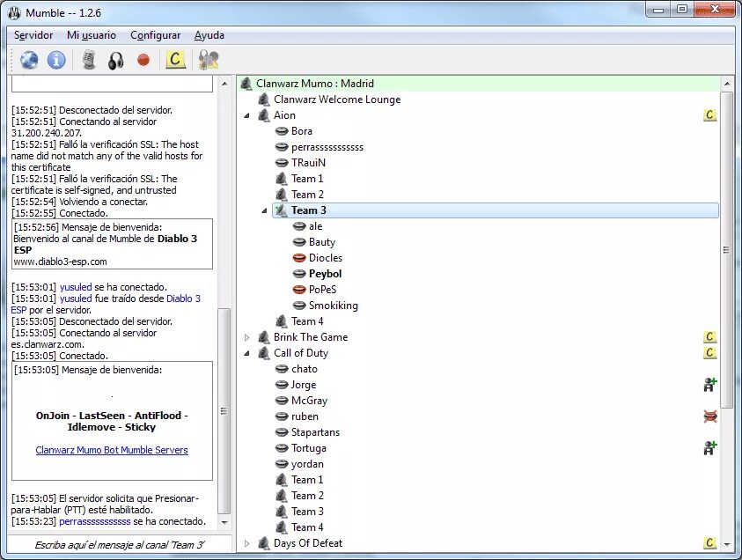The image size is (742, 560).
Task: Toggle the yellow comment note toolbar icon
Action: pos(175,60)
